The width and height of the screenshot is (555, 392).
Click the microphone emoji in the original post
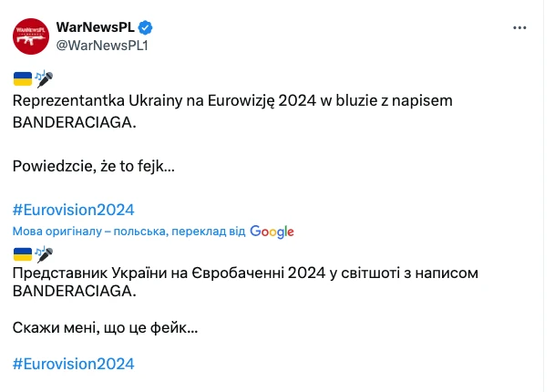(x=45, y=78)
